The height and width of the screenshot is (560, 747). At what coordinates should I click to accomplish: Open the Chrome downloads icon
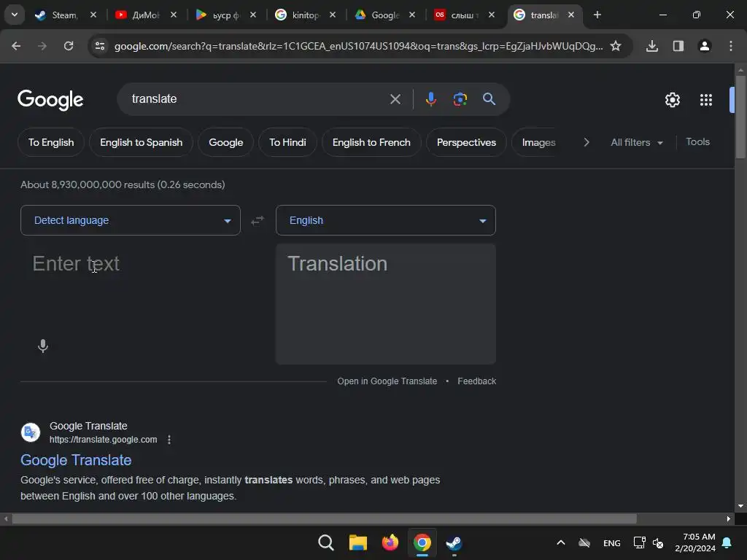[652, 46]
